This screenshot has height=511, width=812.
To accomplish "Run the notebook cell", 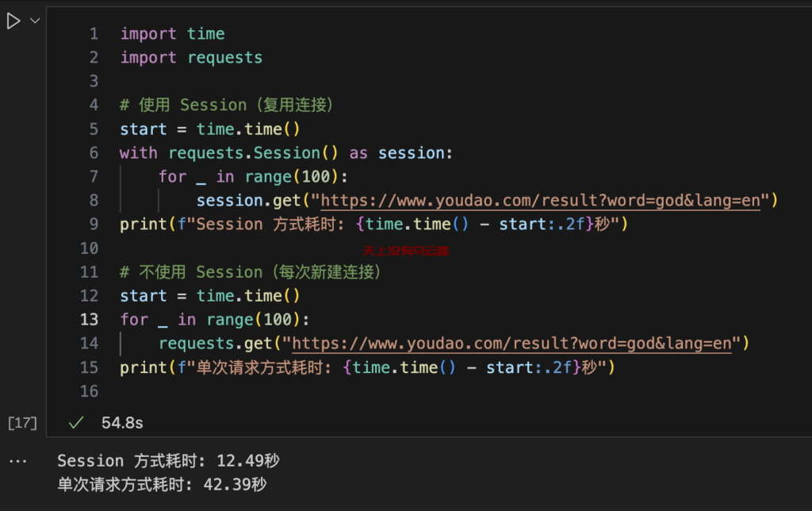I will click(13, 21).
